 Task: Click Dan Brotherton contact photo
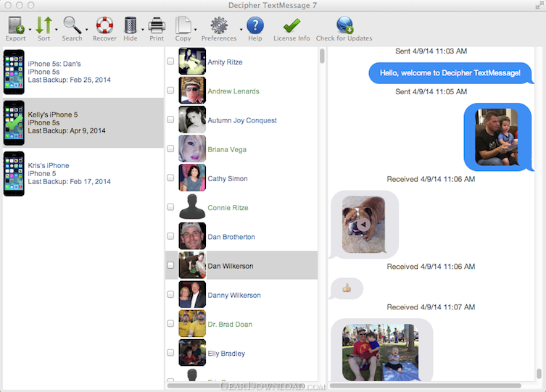point(192,236)
